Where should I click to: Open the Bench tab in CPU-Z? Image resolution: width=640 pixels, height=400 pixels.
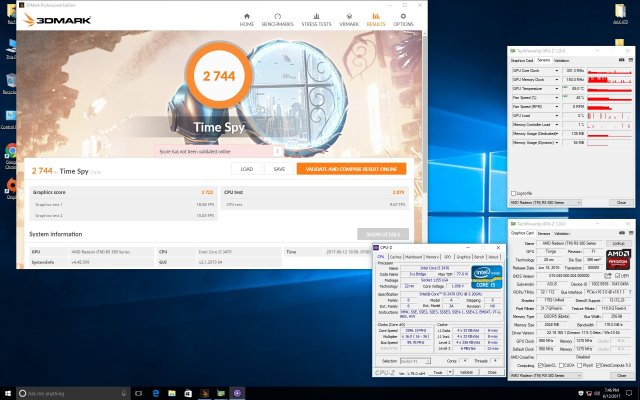click(479, 257)
